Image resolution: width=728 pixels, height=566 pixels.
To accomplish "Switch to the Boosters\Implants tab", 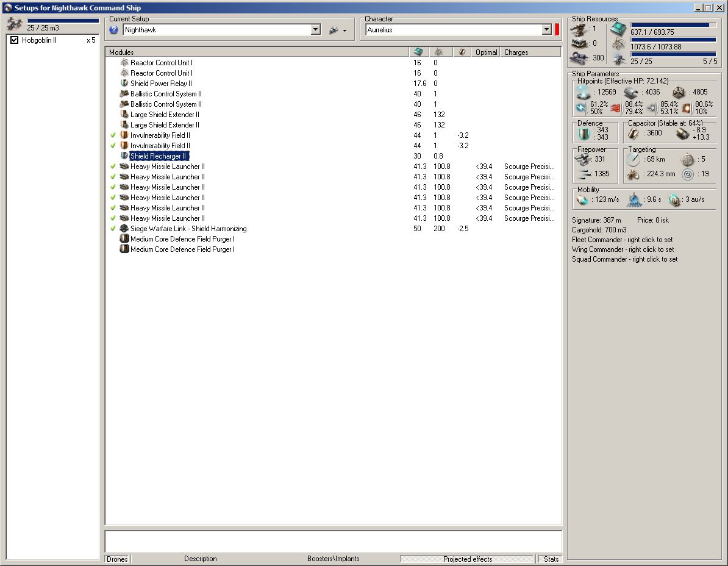I will [x=333, y=559].
